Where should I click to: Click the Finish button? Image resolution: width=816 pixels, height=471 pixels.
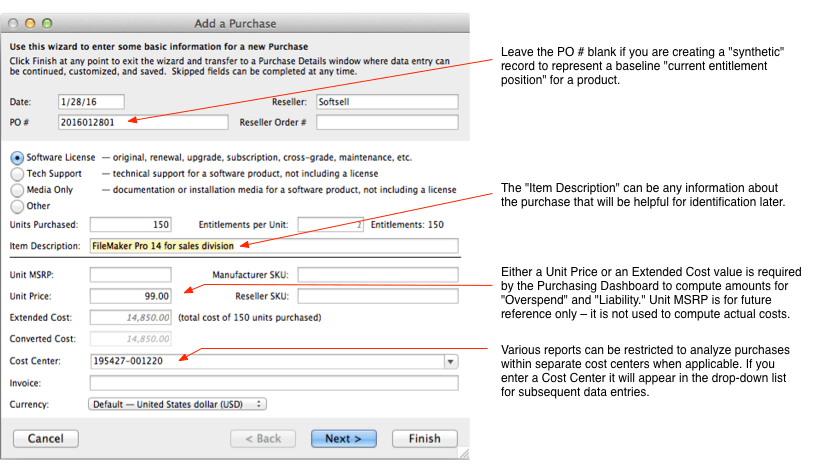[424, 438]
